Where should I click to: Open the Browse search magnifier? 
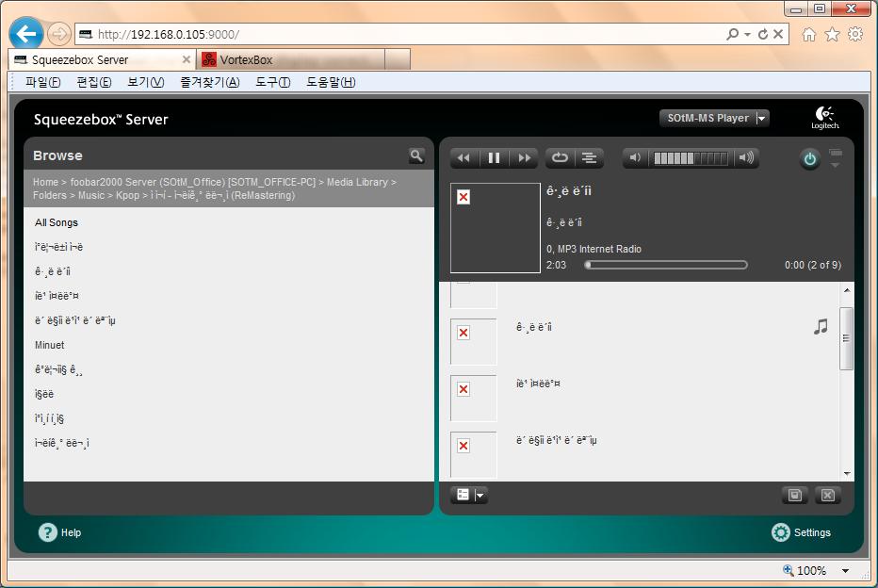tap(416, 155)
